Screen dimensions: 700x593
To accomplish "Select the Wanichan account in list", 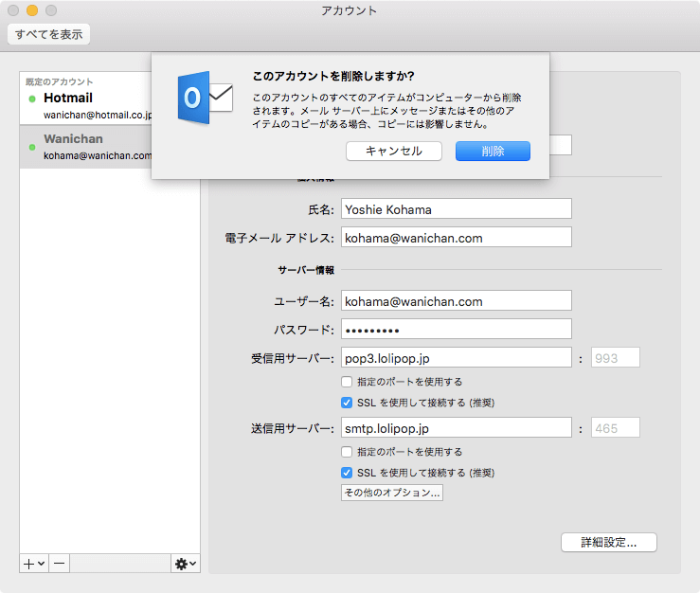I will tap(85, 147).
